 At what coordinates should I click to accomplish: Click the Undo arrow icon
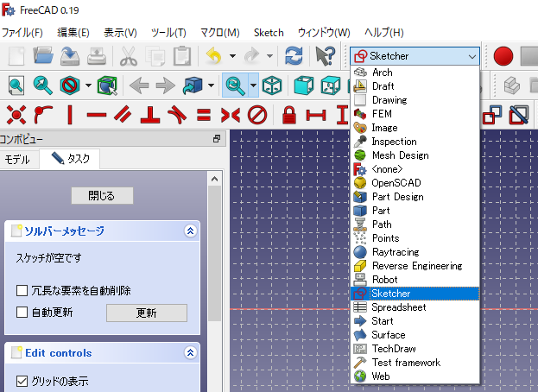pyautogui.click(x=214, y=56)
